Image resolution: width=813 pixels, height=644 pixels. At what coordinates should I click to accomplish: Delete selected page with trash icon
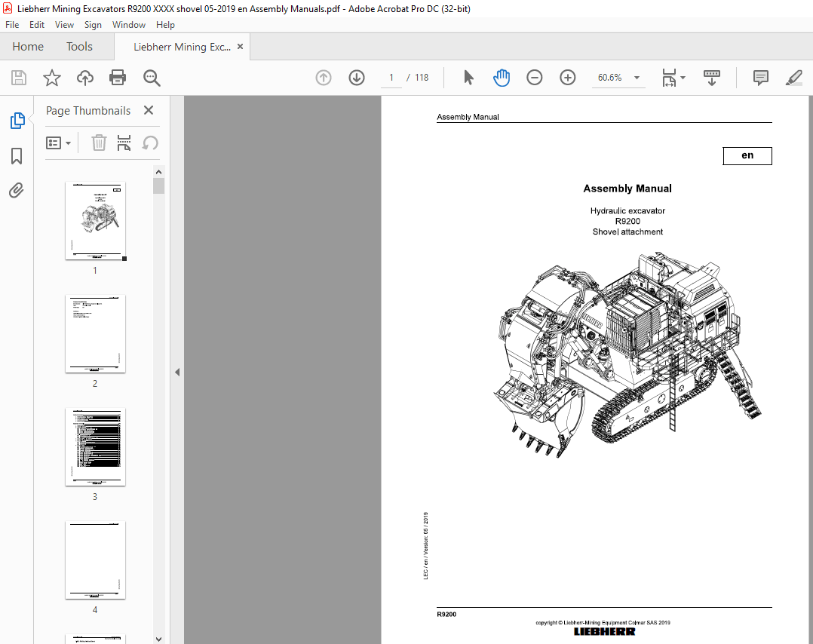click(99, 143)
